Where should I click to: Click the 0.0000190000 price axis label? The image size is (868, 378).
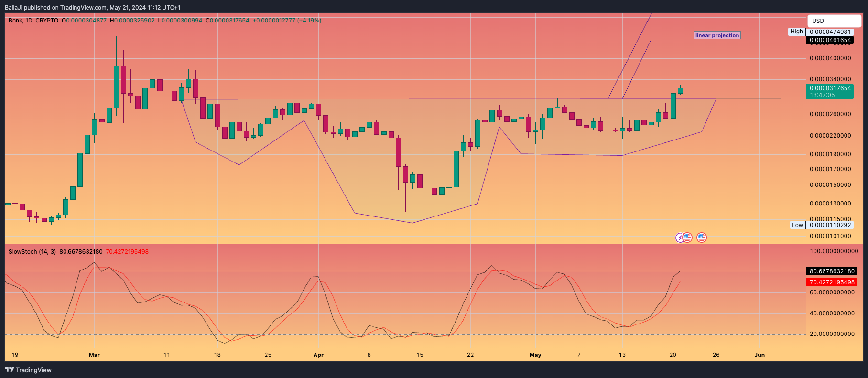point(830,154)
